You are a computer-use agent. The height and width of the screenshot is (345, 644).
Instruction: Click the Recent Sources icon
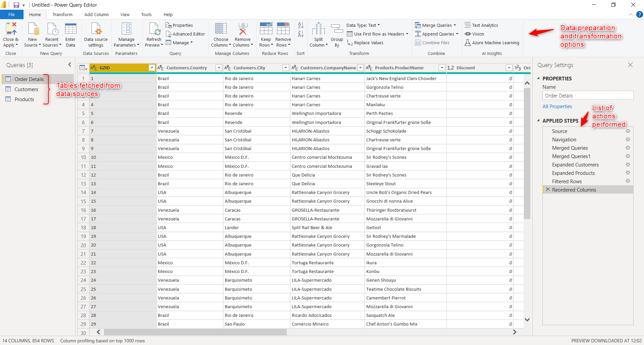click(52, 29)
